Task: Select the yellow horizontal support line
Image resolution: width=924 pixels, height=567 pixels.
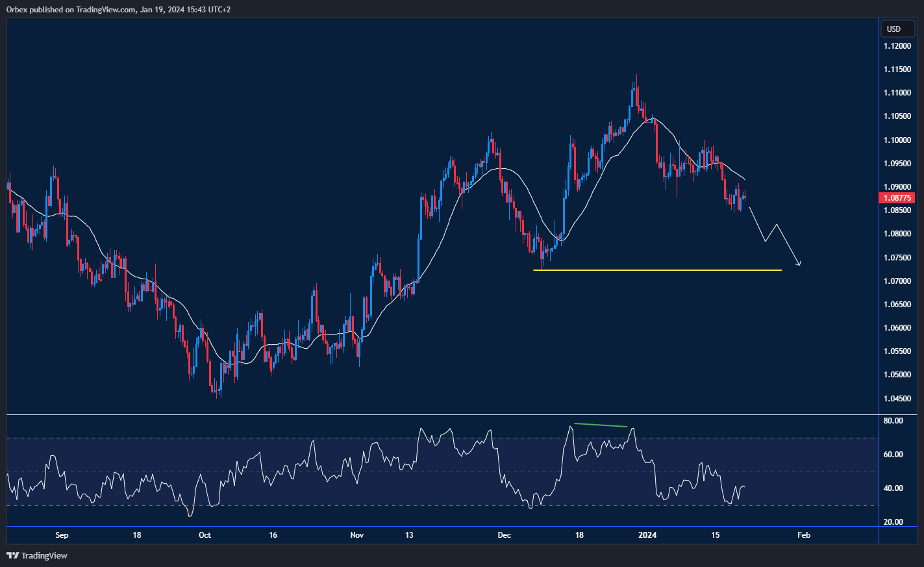Action: [x=656, y=270]
